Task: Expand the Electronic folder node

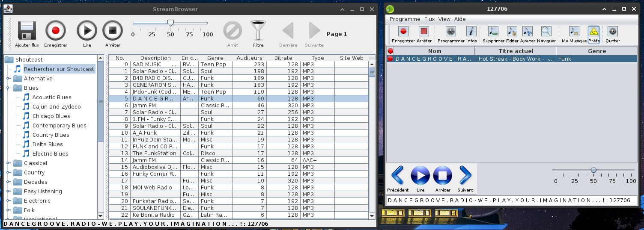Action: click(8, 201)
